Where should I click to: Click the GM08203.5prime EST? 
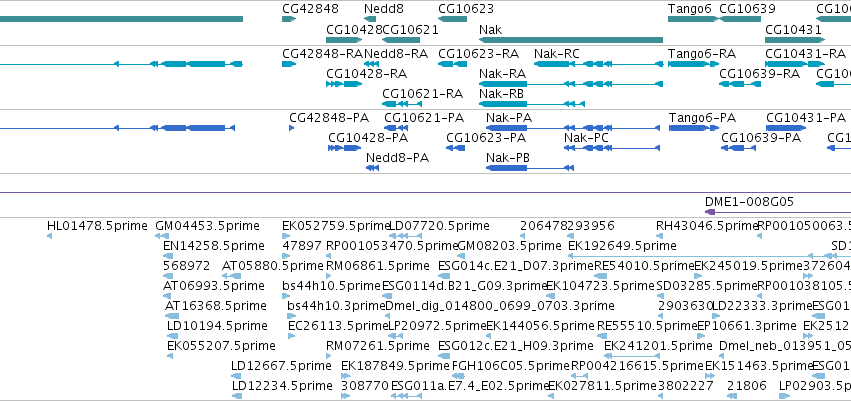pyautogui.click(x=461, y=256)
